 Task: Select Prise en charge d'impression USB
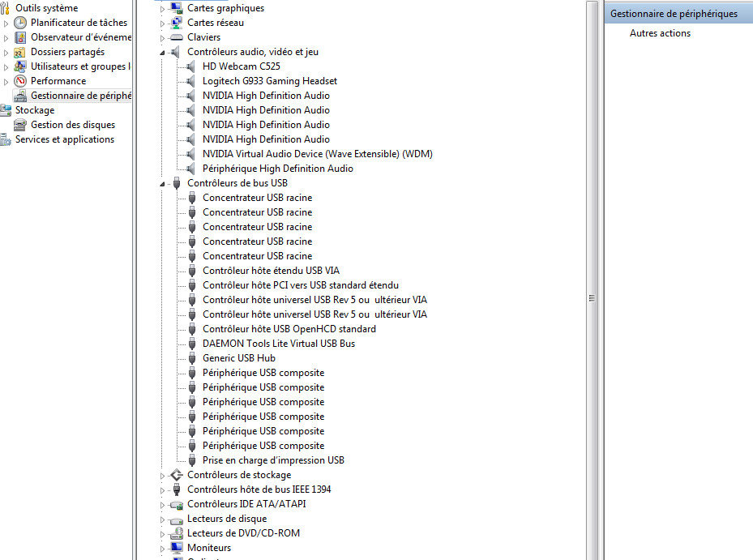(x=273, y=460)
